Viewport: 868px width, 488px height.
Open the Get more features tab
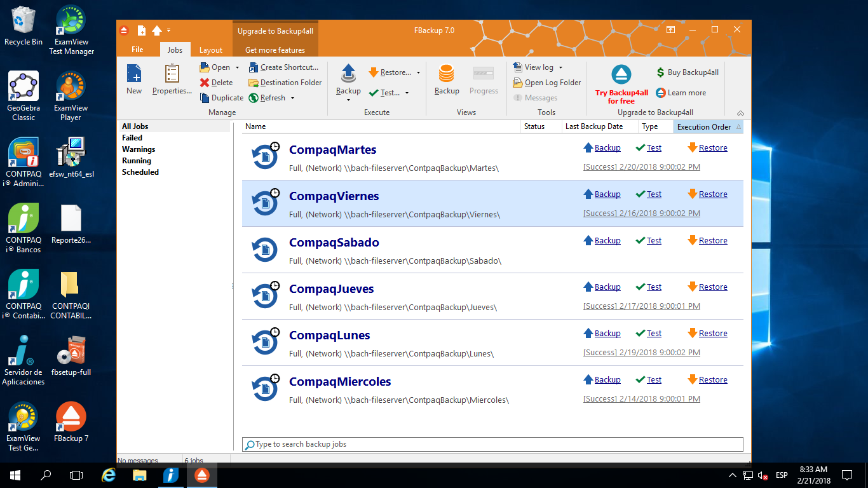(x=275, y=50)
